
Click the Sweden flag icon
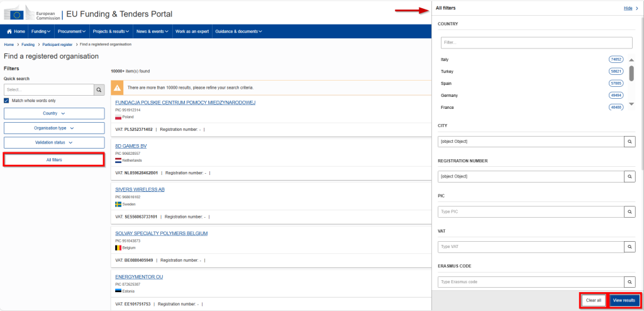(118, 204)
